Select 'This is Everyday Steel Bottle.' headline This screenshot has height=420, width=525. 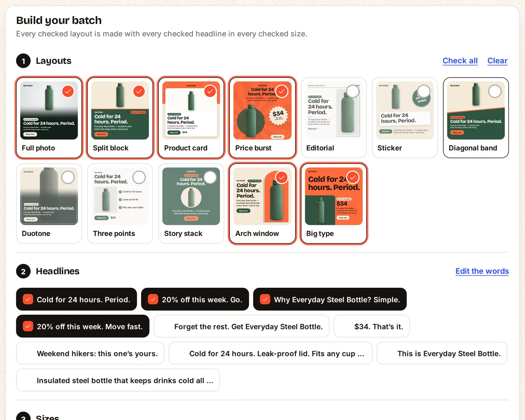[x=442, y=353]
